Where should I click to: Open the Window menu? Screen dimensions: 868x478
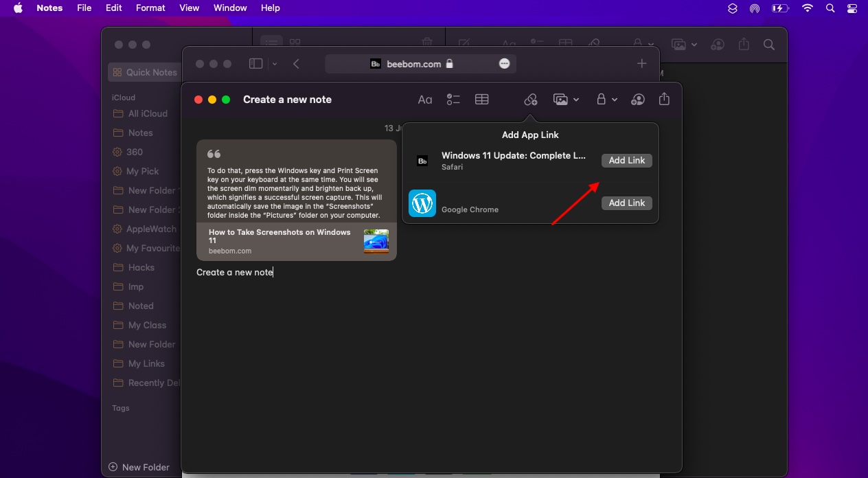click(229, 8)
